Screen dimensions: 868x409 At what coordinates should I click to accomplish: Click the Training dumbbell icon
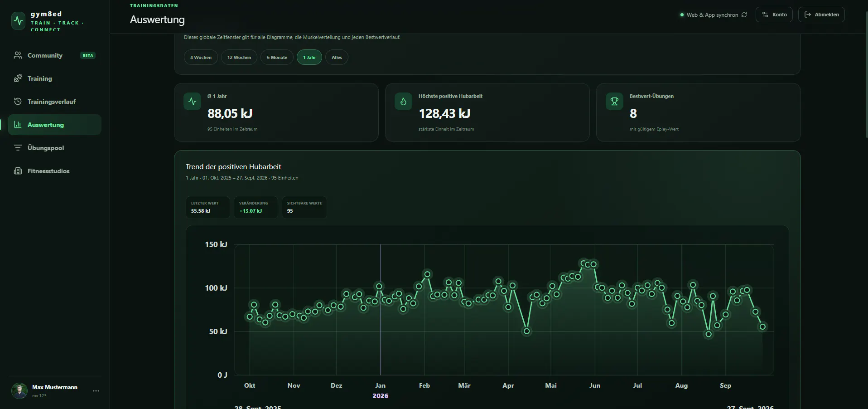18,78
